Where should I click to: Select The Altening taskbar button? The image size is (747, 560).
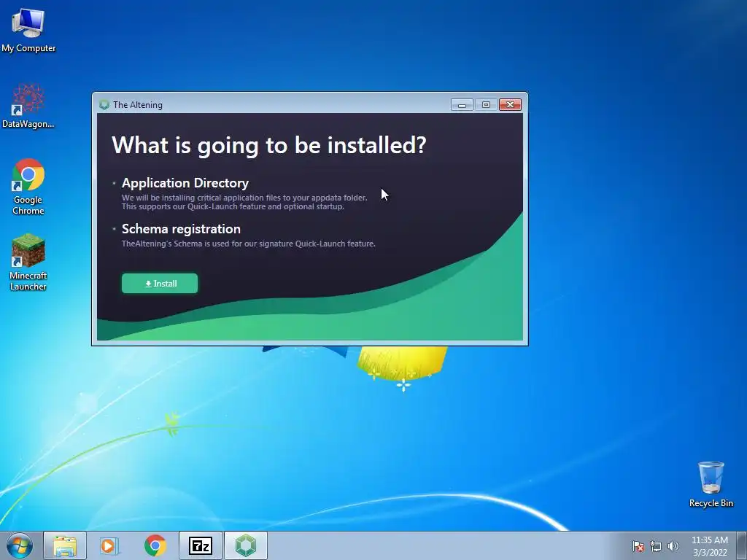point(245,545)
